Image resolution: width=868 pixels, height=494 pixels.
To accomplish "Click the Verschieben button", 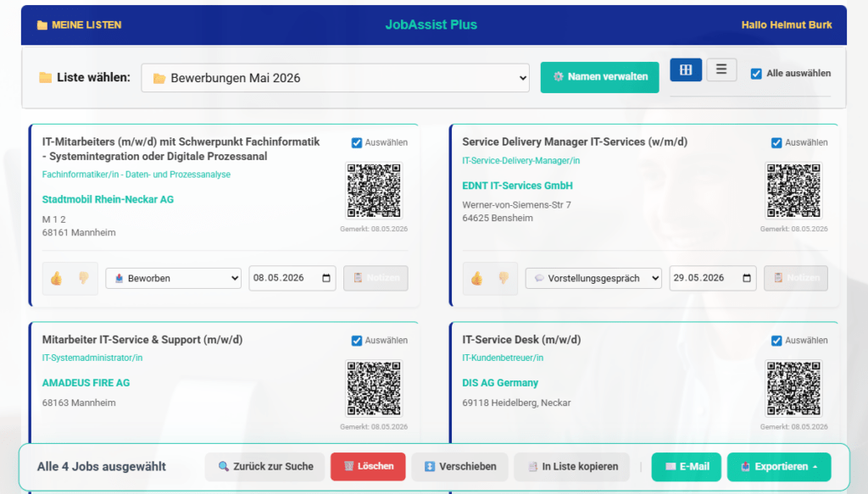I will 460,467.
